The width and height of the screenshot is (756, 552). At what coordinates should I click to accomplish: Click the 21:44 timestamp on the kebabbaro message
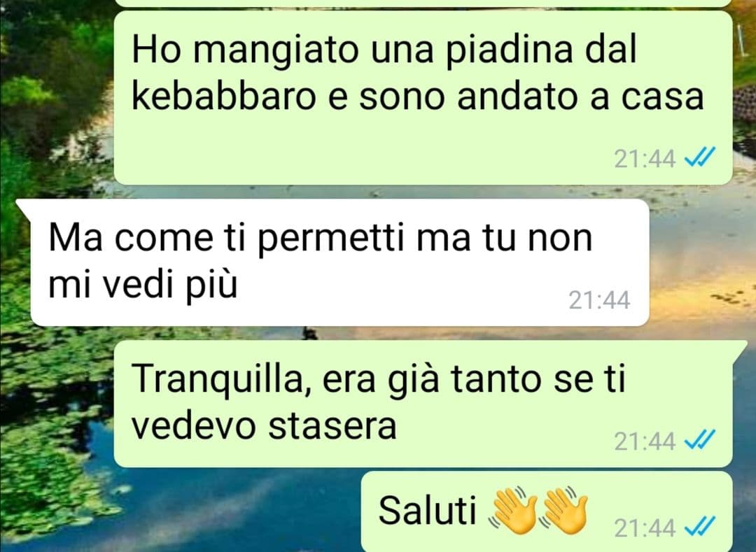click(644, 158)
